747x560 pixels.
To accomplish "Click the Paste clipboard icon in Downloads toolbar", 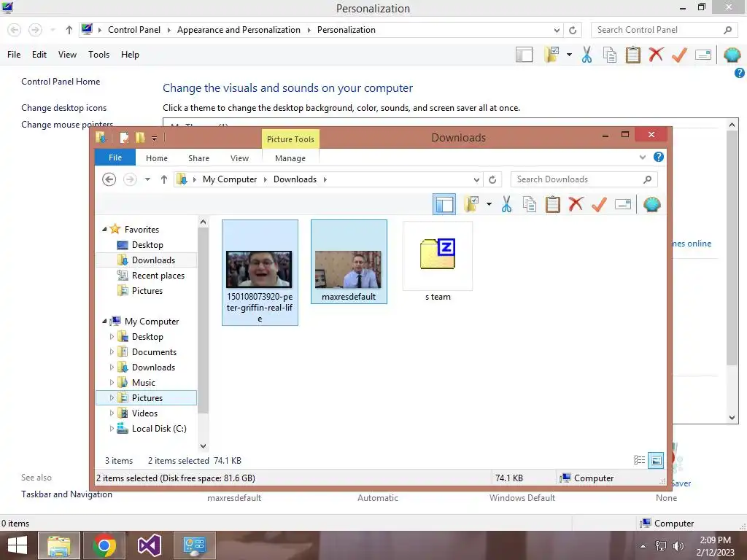I will tap(553, 205).
